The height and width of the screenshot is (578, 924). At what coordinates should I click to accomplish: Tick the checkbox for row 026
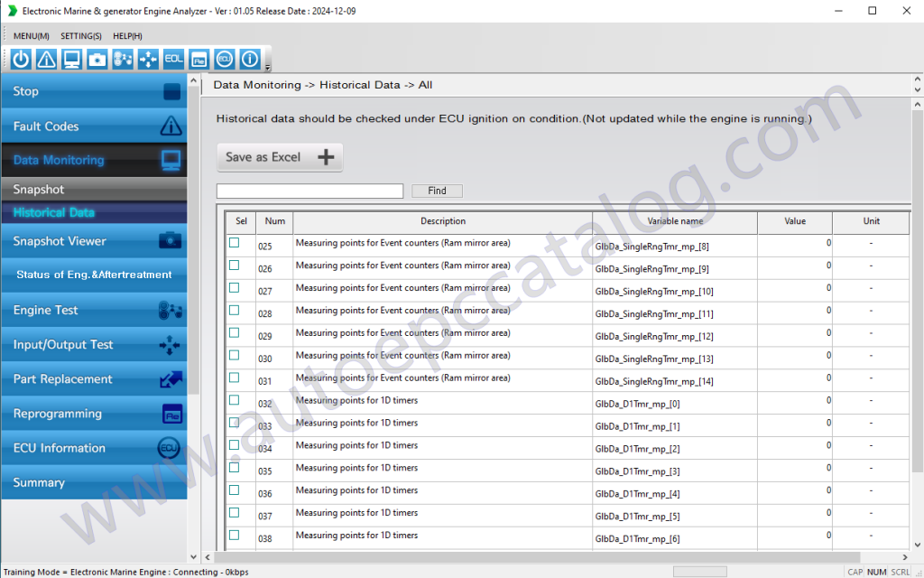(234, 265)
